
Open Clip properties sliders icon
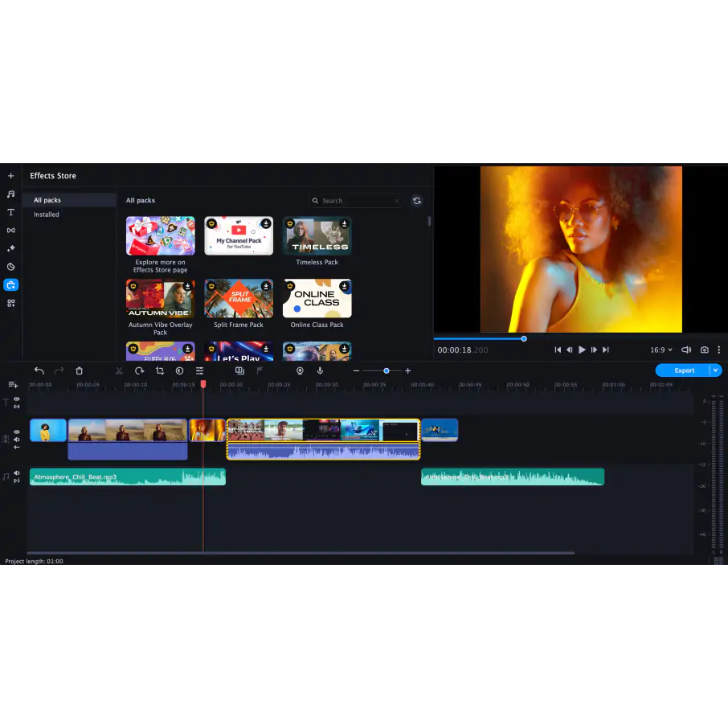tap(199, 370)
